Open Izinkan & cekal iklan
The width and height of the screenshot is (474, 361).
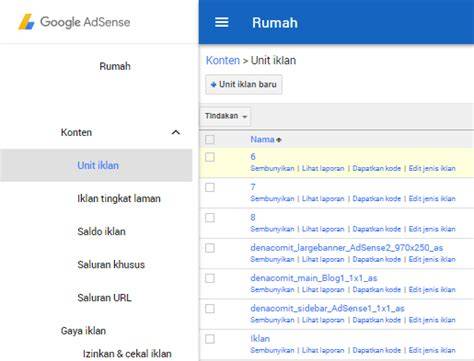coord(127,353)
